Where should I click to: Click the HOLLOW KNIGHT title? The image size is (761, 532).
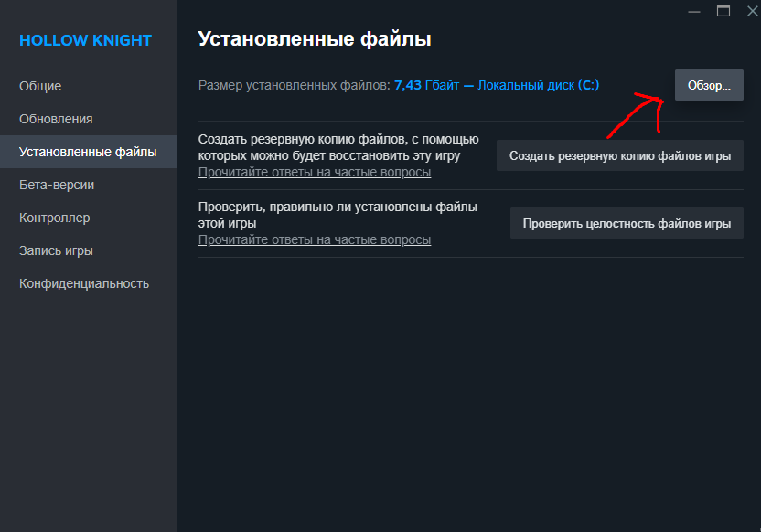click(85, 40)
